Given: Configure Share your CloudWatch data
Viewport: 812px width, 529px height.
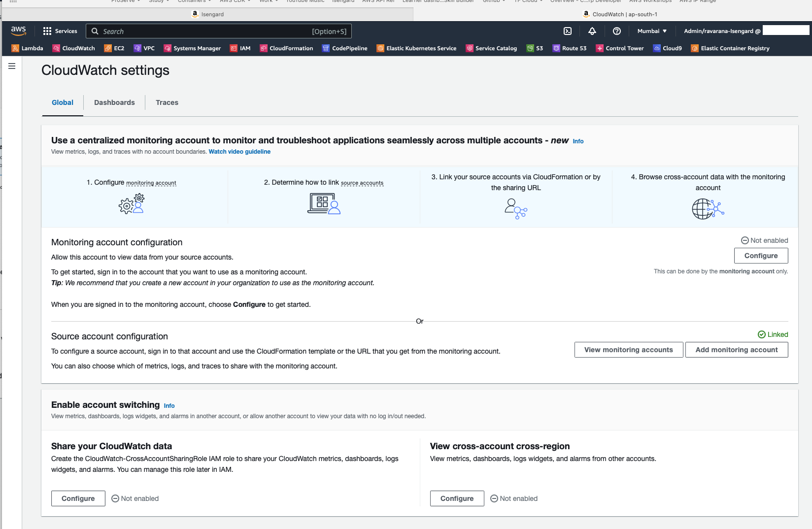Looking at the screenshot, I should (78, 498).
